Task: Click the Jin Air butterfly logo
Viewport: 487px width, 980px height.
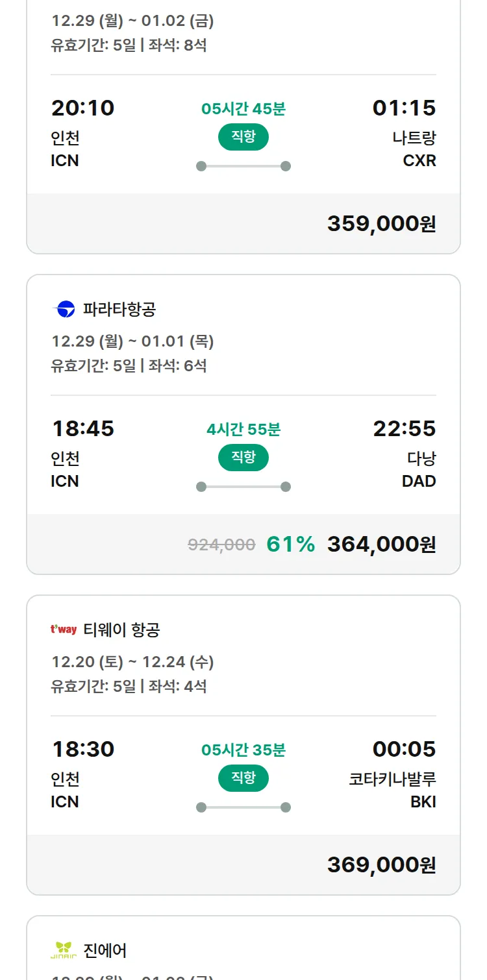Action: tap(64, 950)
